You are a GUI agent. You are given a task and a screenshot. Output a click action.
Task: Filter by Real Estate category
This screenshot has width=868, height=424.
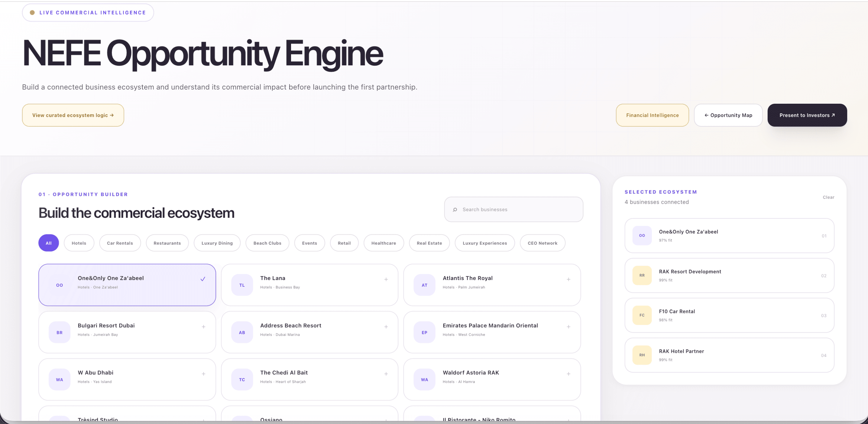429,243
